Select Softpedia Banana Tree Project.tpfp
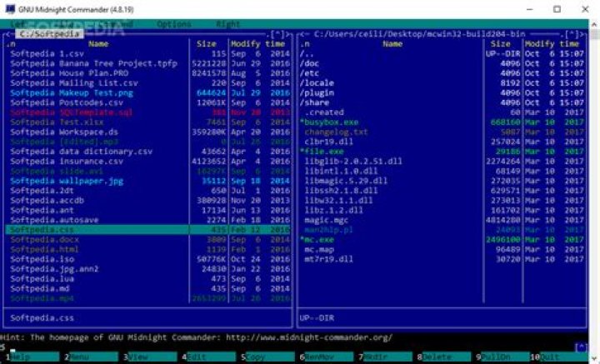Screen dimensions: 600x364 click(147, 63)
